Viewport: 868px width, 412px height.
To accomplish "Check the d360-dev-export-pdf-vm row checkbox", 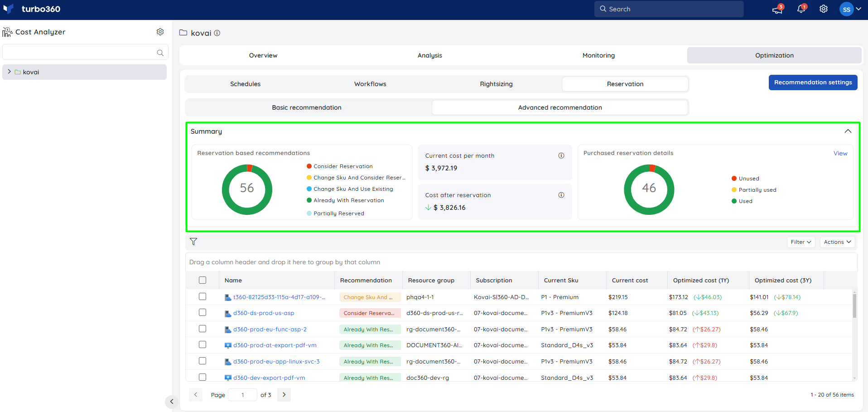I will 203,377.
